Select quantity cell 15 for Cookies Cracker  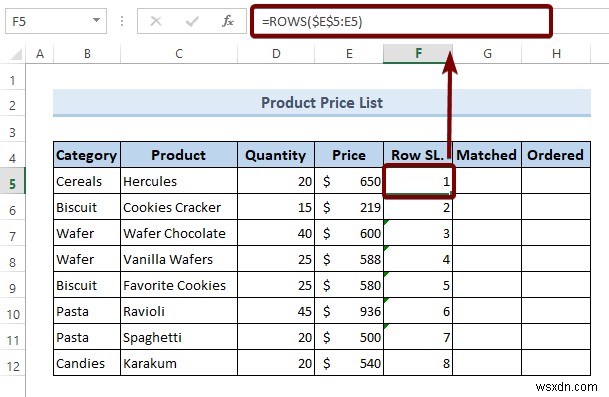pyautogui.click(x=276, y=207)
